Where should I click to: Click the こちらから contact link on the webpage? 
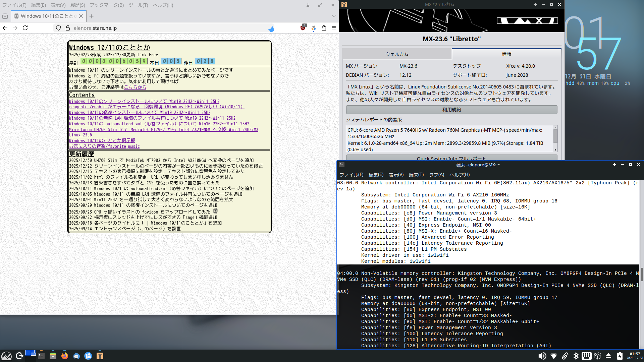135,87
